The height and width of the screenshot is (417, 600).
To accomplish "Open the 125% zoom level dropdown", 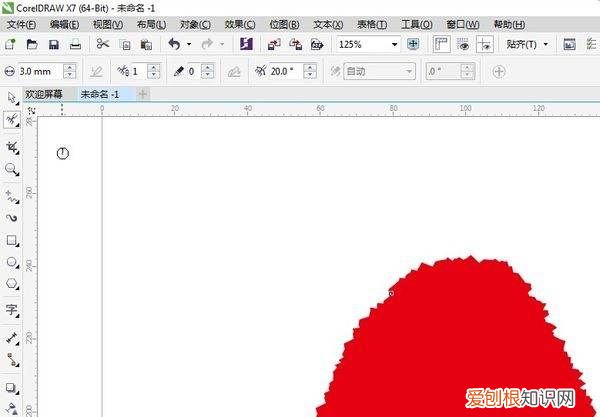I will (x=394, y=45).
